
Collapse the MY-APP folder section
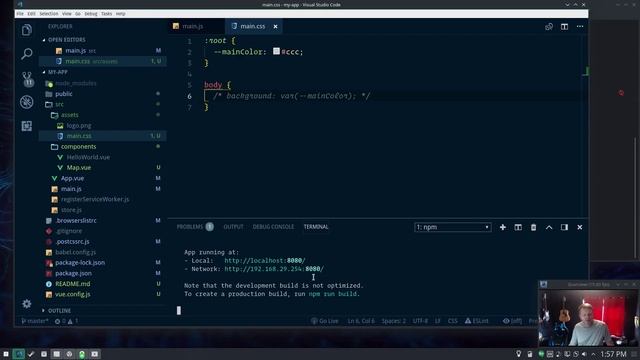pos(58,72)
